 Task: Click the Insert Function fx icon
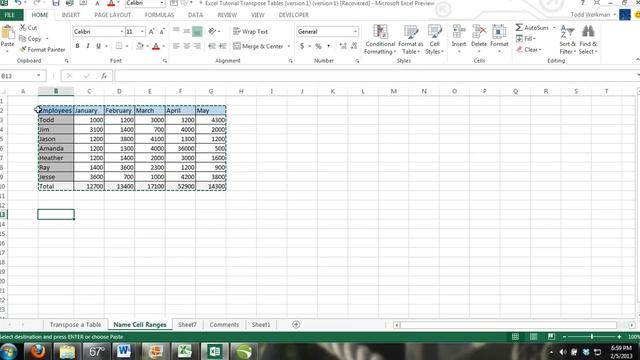[x=104, y=76]
